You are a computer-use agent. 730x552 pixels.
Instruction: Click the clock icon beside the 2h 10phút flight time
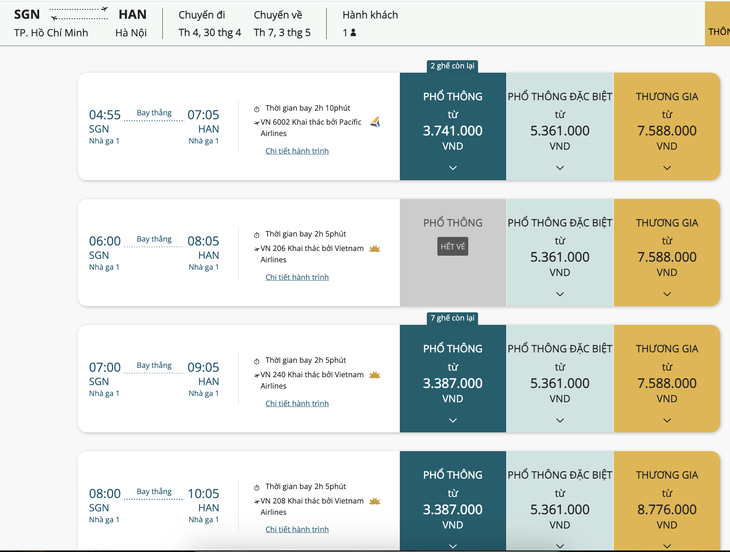coord(257,109)
